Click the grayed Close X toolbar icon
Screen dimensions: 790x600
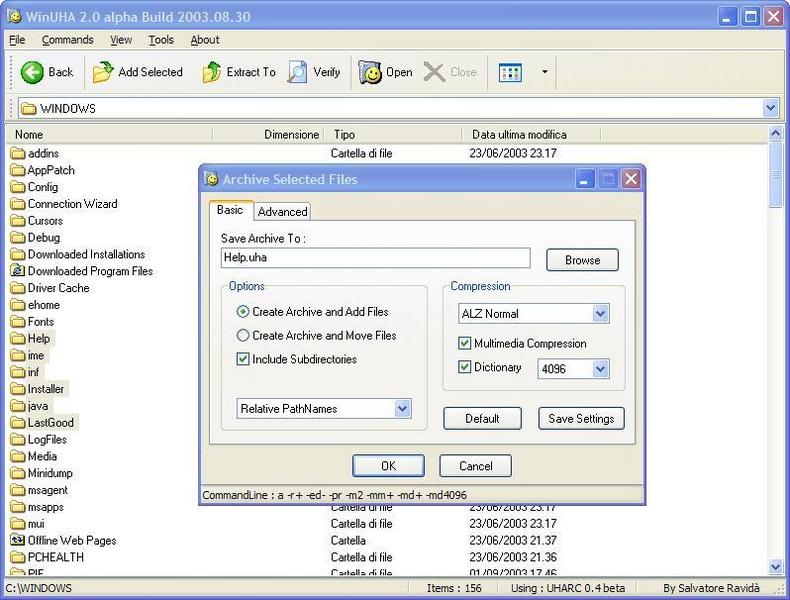(x=434, y=73)
